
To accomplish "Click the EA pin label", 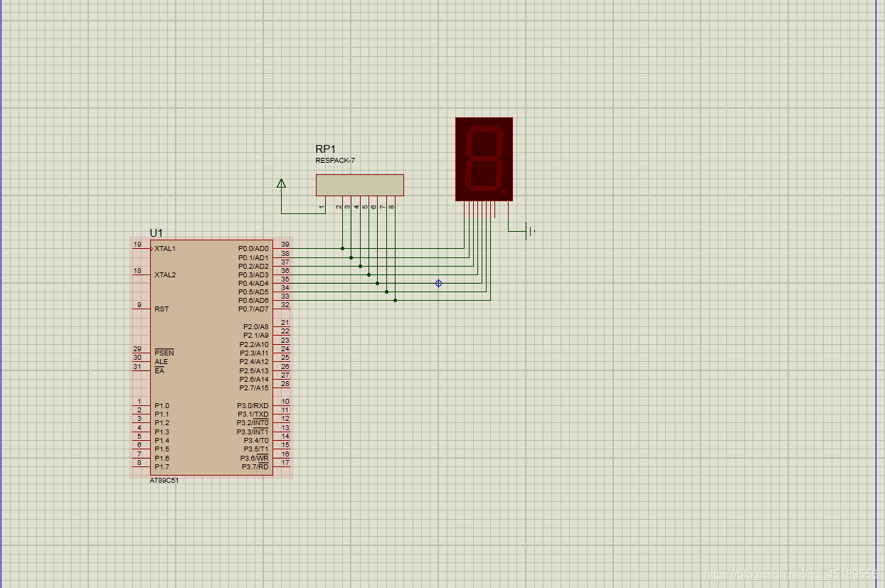I will (x=159, y=370).
